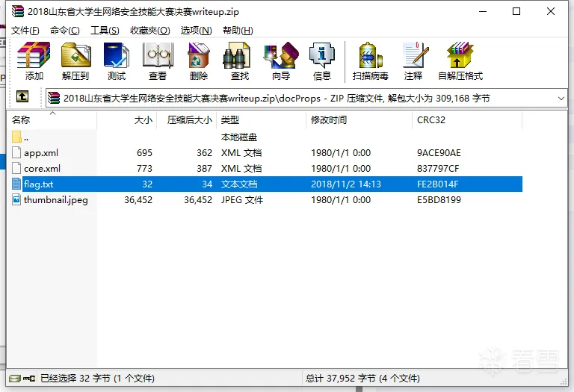The image size is (574, 392).
Task: Click the 文本文档 type cell
Action: coord(239,184)
